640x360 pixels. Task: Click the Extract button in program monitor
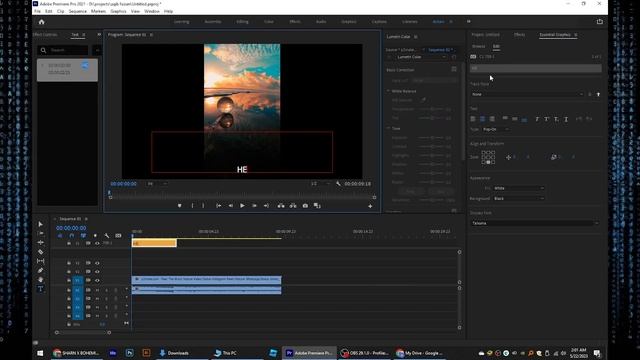click(x=293, y=206)
